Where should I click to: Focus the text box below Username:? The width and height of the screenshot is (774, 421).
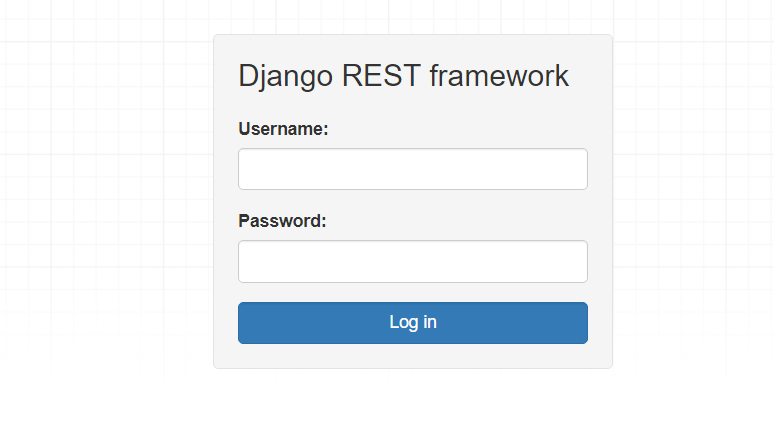pos(413,169)
